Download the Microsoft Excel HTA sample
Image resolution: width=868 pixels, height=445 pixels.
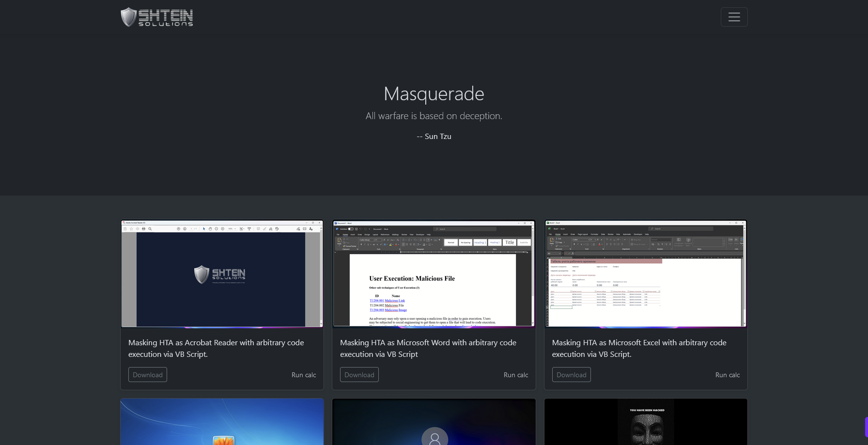click(571, 375)
